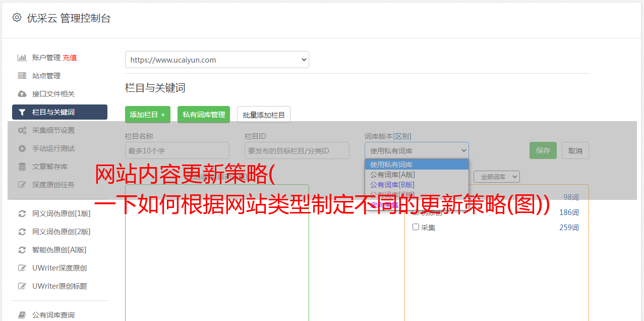Click the cloud upload icon for 接口文件相关
The height and width of the screenshot is (321, 644).
click(x=22, y=94)
